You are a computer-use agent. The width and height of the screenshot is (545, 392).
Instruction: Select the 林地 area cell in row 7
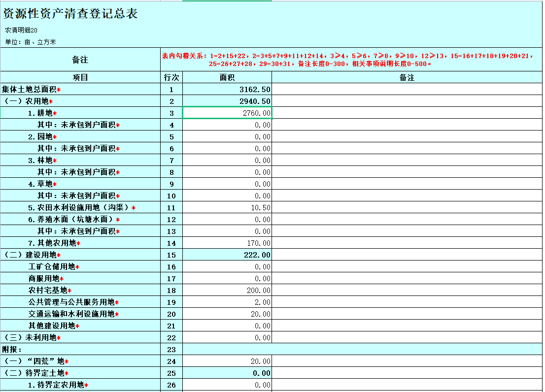[x=227, y=160]
